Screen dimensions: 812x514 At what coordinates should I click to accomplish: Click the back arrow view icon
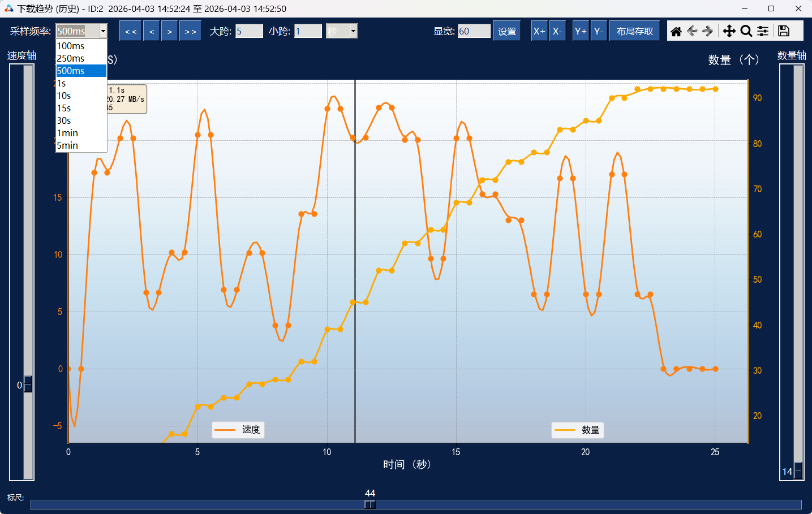pos(692,31)
